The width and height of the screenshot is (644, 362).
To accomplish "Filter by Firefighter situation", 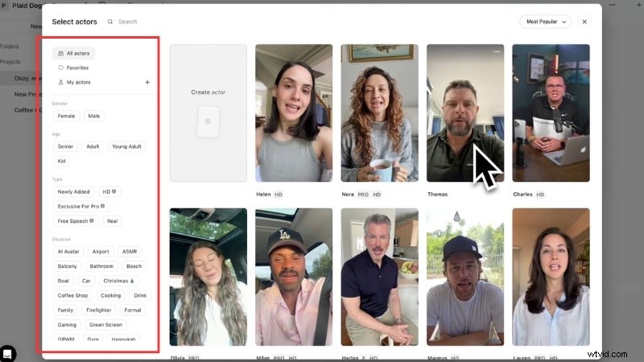I will pos(98,311).
